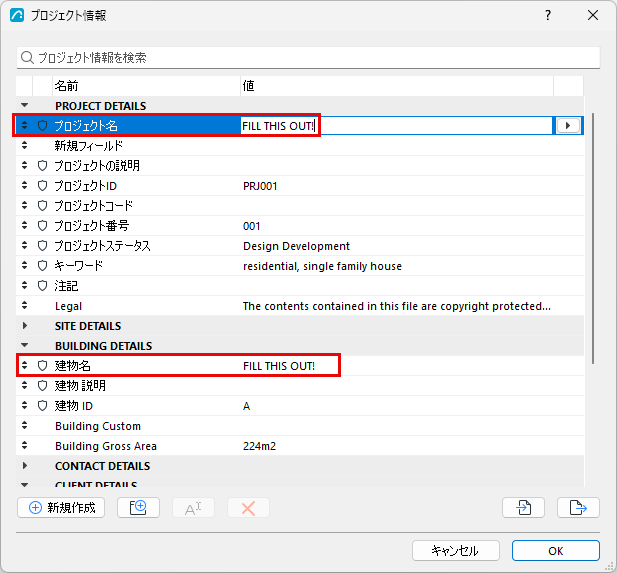
Task: Click the shield icon on the 建物名 row
Action: click(42, 366)
